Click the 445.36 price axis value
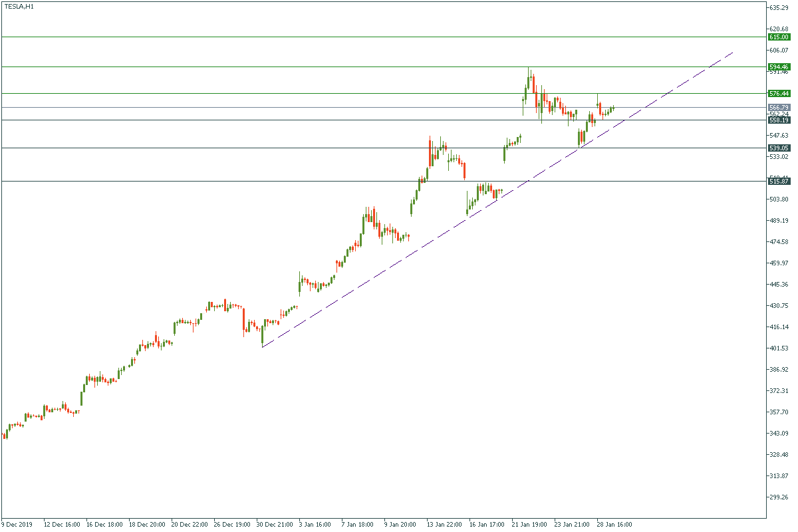 point(778,285)
